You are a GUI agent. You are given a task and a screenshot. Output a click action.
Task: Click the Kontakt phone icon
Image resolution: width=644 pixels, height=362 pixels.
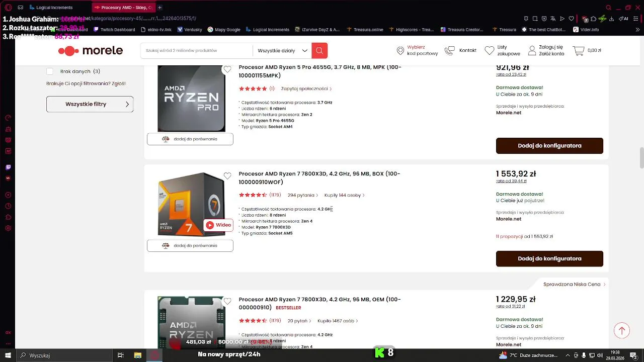coord(450,50)
